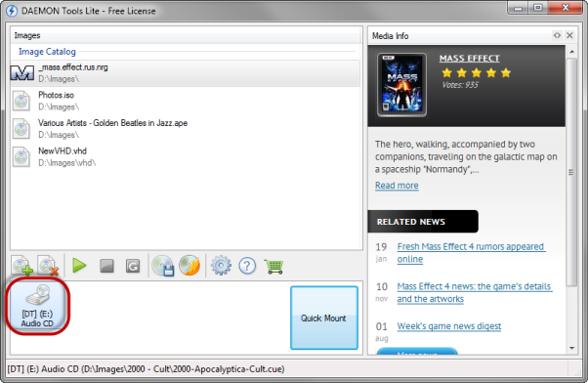Screen dimensions: 588x383
Task: Click the Read more link
Action: point(397,186)
